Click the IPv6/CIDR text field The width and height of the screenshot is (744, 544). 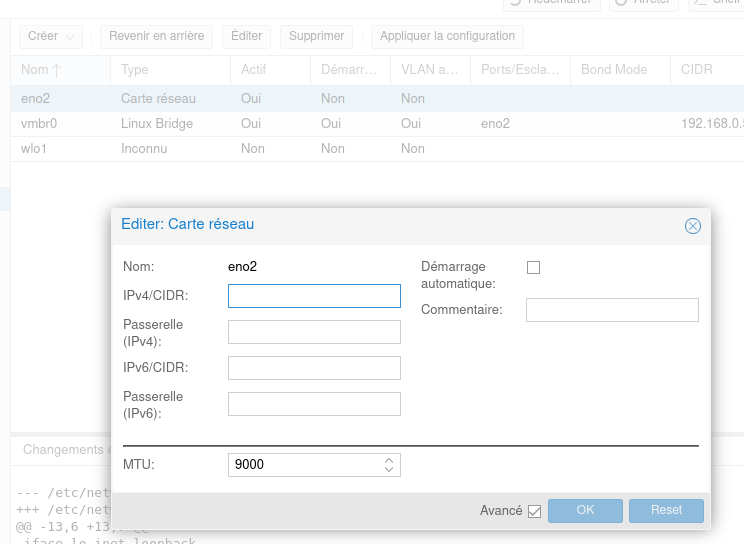(314, 368)
